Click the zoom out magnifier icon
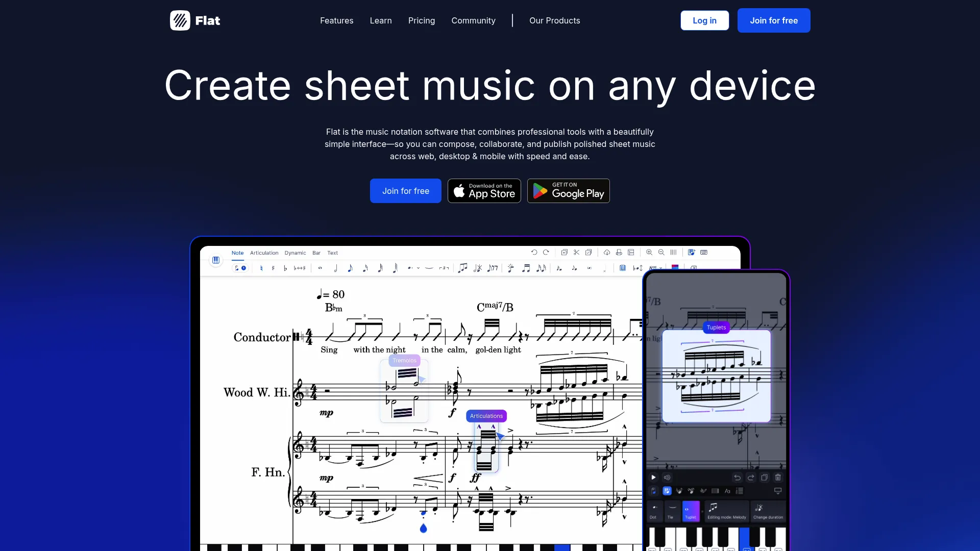Image resolution: width=980 pixels, height=551 pixels. click(x=661, y=253)
